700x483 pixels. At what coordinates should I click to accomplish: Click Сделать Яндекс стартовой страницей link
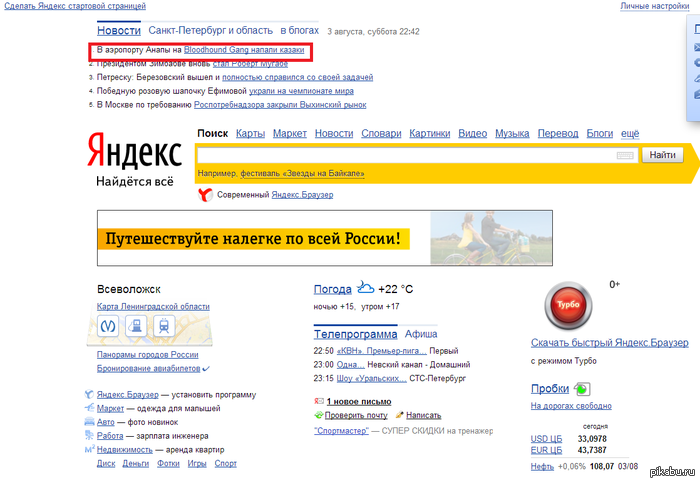[75, 6]
